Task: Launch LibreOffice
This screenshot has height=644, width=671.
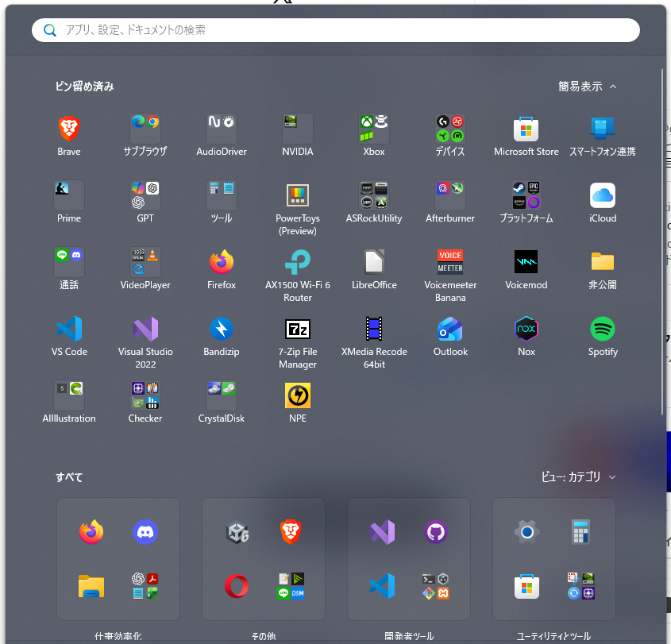Action: [x=373, y=262]
